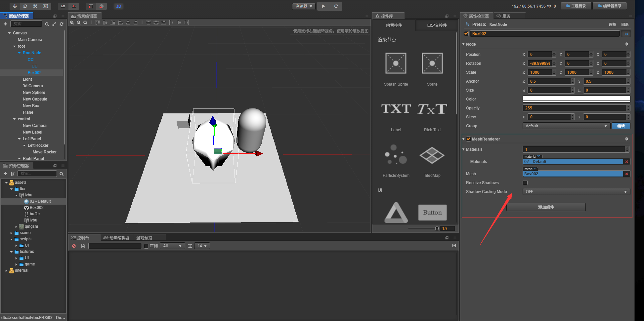The width and height of the screenshot is (644, 321).
Task: Pick the Splash Sprite widget
Action: tap(396, 63)
